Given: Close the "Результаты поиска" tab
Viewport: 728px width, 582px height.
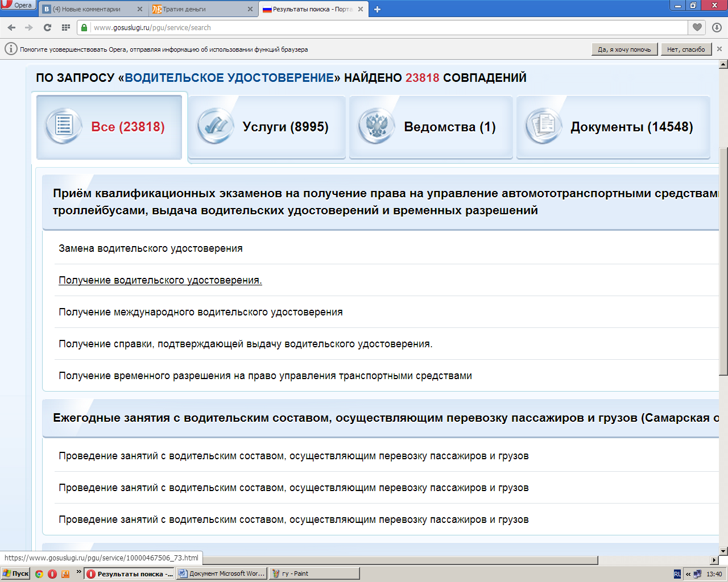Looking at the screenshot, I should point(361,9).
